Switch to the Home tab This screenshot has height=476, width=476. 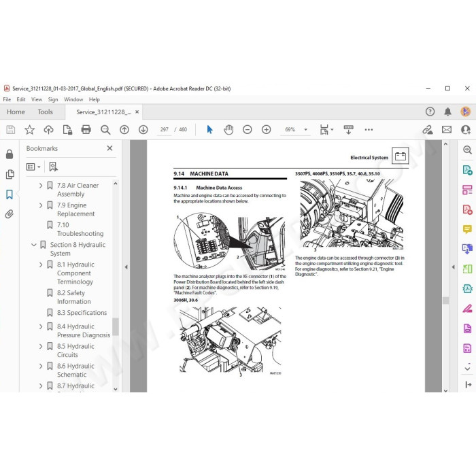[x=16, y=112]
